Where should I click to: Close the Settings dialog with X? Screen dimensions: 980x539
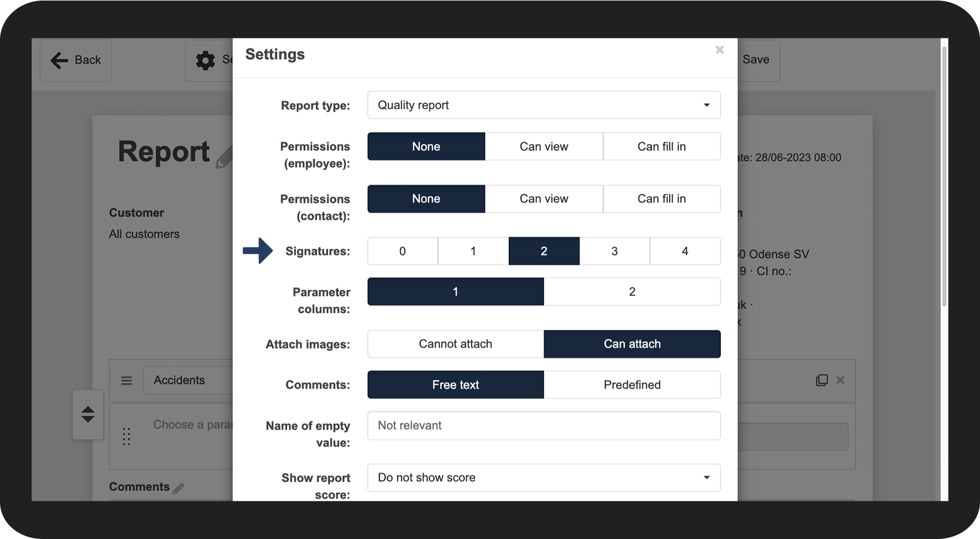point(719,50)
